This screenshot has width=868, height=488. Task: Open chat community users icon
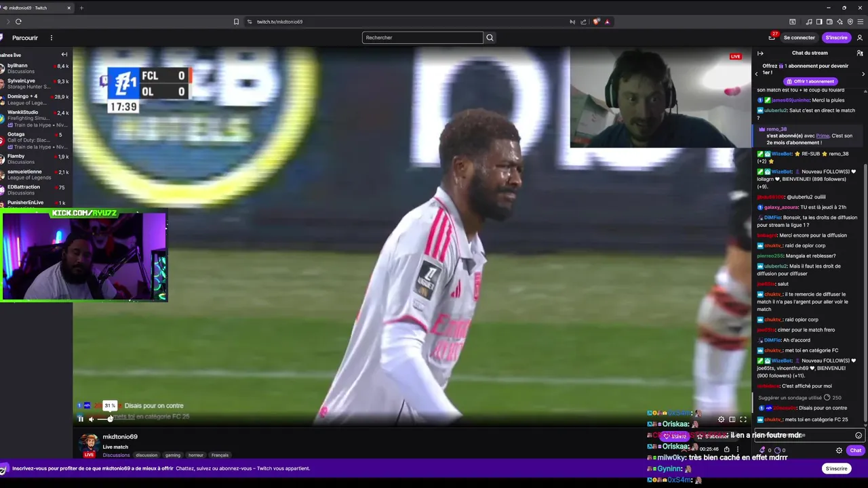pyautogui.click(x=860, y=53)
